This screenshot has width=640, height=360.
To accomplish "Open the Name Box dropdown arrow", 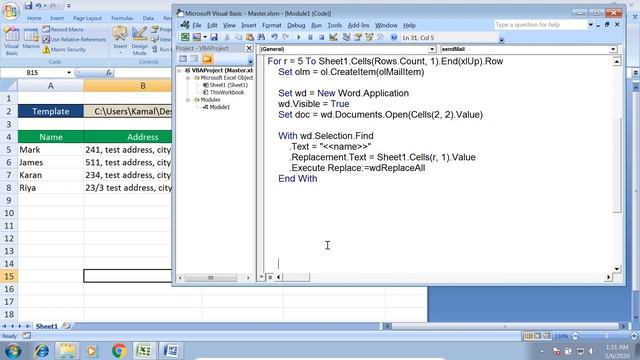I will tap(69, 73).
